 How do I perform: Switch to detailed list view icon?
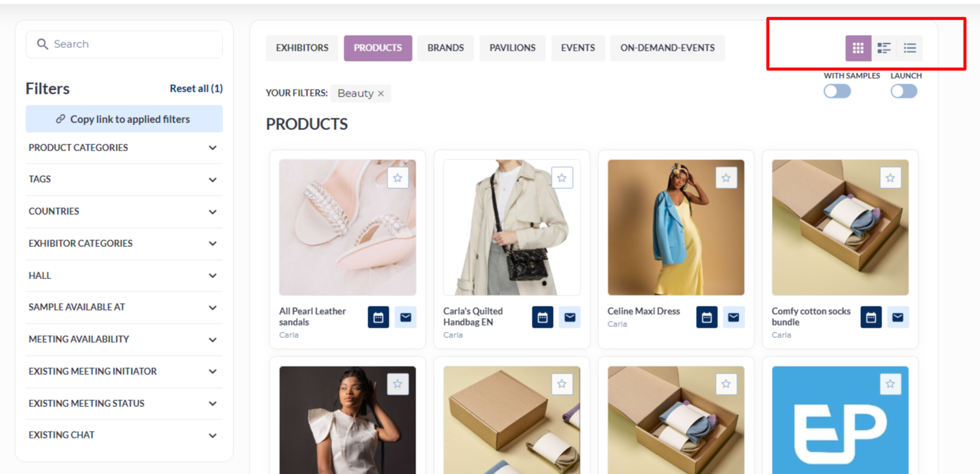click(884, 48)
